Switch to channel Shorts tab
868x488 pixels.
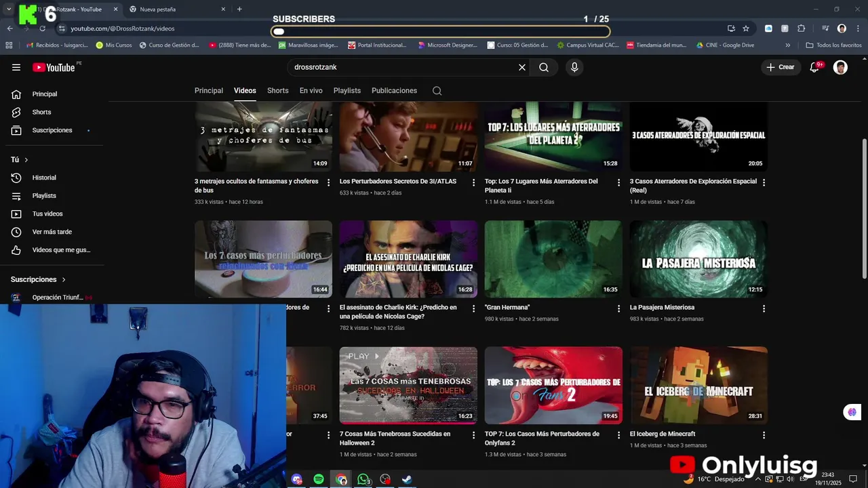278,91
